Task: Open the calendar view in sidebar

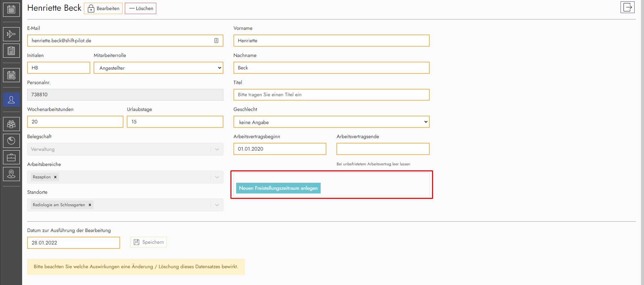Action: (11, 9)
